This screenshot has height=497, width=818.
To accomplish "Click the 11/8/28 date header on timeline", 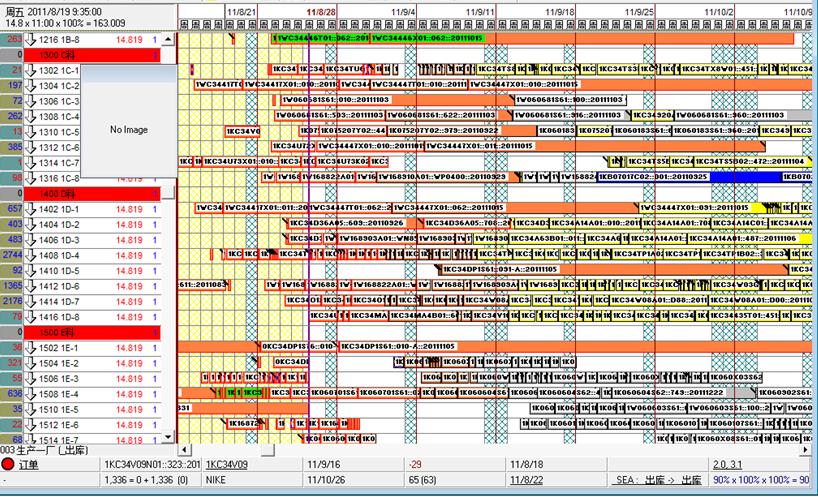I will 321,11.
